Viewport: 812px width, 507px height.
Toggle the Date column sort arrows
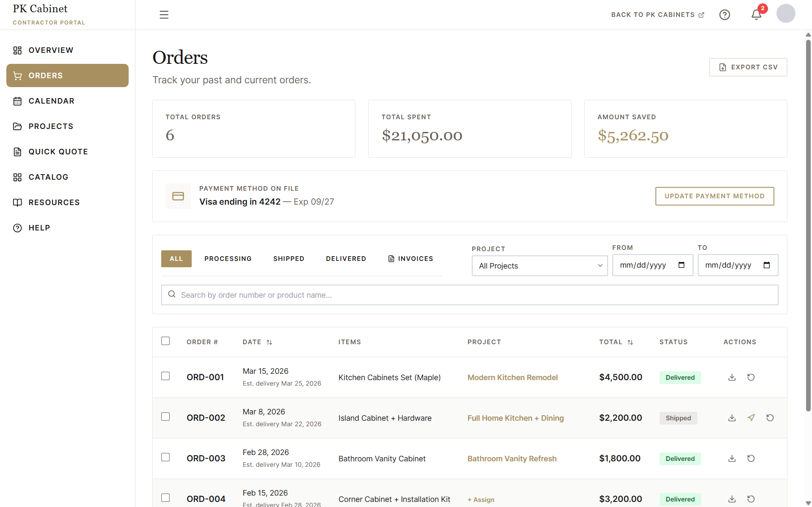coord(270,342)
